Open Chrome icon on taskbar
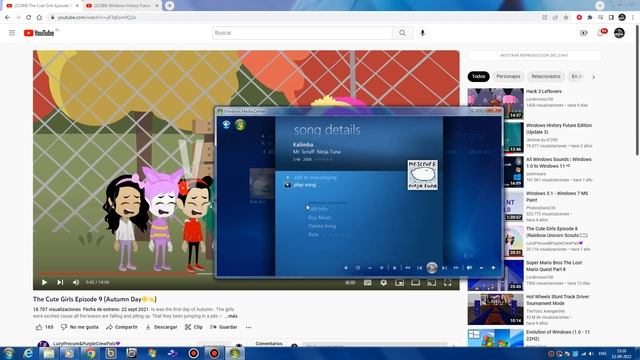 pyautogui.click(x=90, y=353)
